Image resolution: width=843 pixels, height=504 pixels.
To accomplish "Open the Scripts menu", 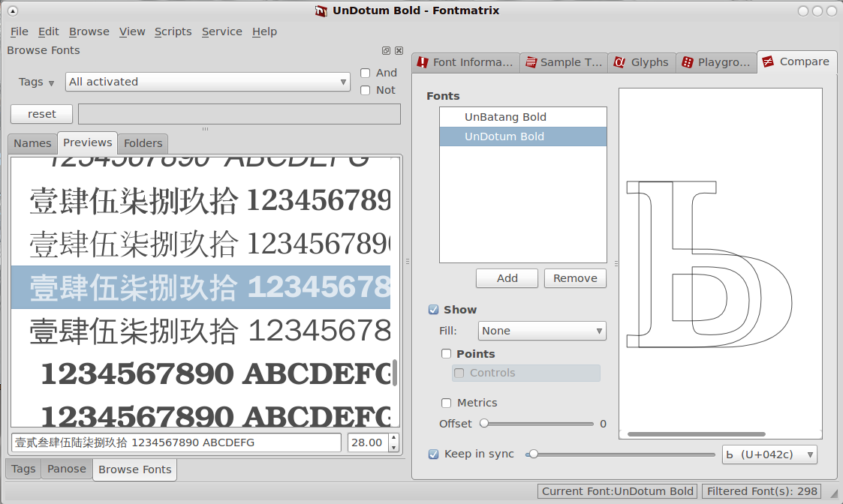I will coord(173,31).
